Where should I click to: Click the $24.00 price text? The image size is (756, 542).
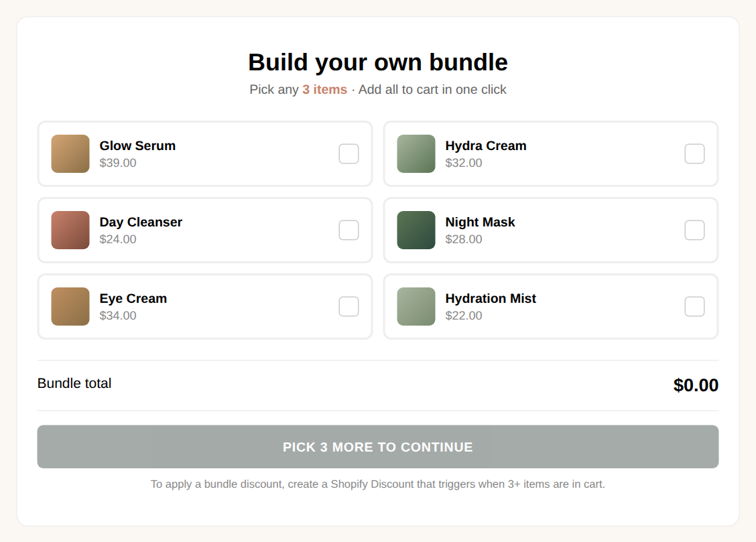tap(118, 239)
